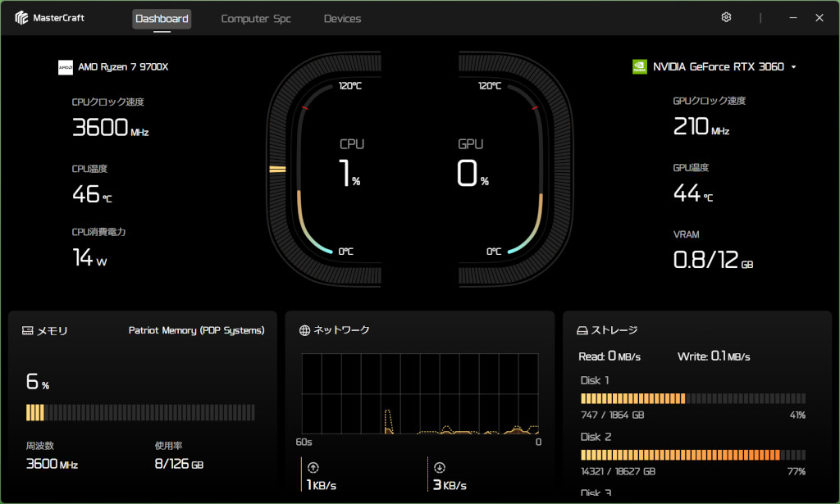This screenshot has width=840, height=504.
Task: Click the Disk 2 usage bar
Action: pos(692,455)
